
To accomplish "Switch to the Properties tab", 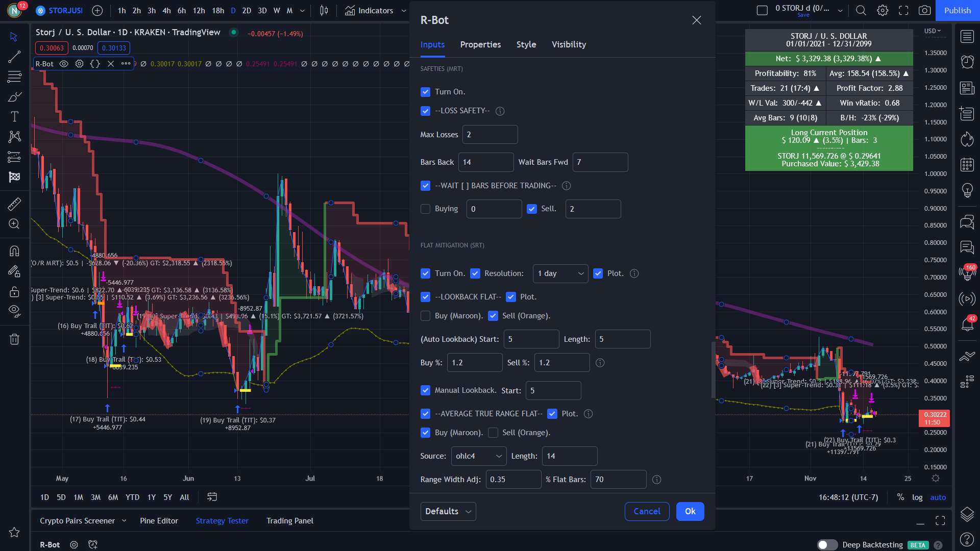I will [480, 44].
